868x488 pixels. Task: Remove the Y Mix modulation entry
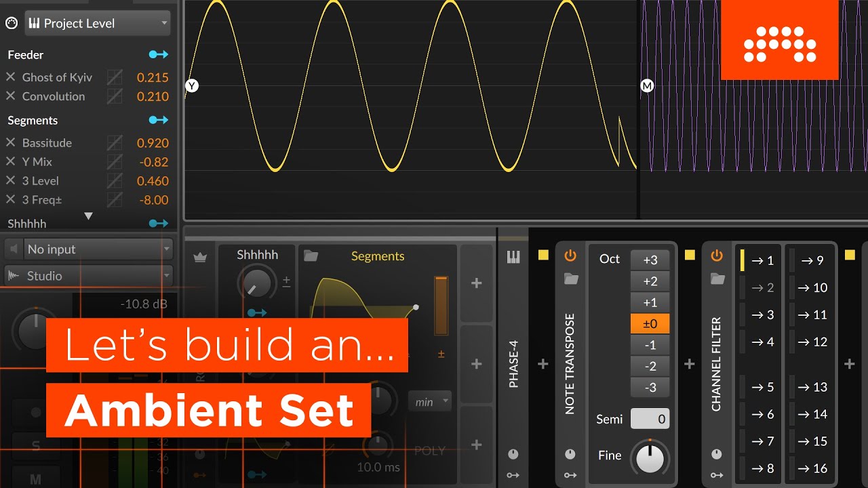pyautogui.click(x=10, y=161)
